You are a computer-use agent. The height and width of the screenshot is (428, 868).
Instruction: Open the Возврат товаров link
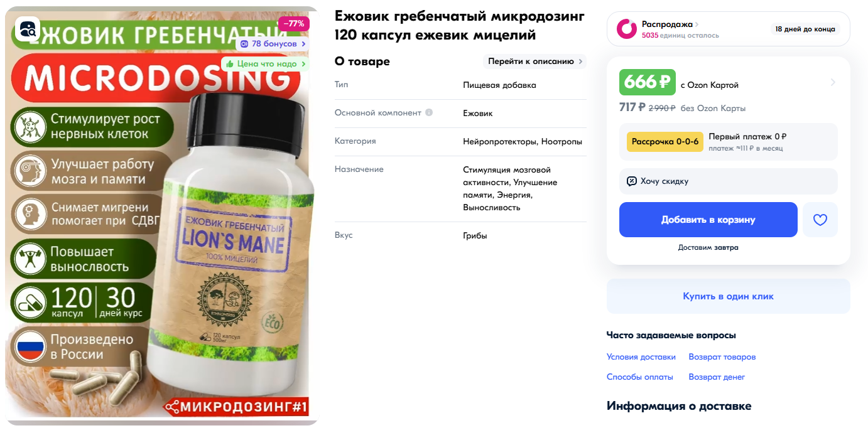tap(722, 357)
